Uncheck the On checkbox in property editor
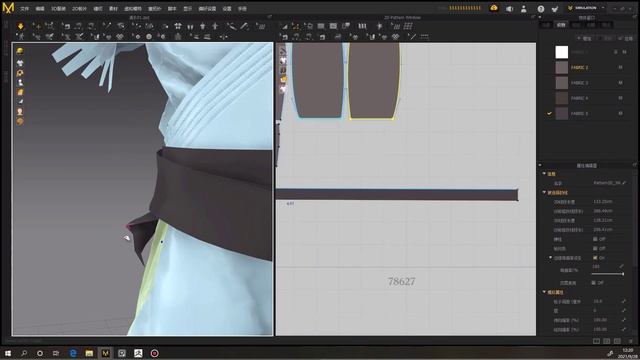640x360 pixels. coord(595,258)
